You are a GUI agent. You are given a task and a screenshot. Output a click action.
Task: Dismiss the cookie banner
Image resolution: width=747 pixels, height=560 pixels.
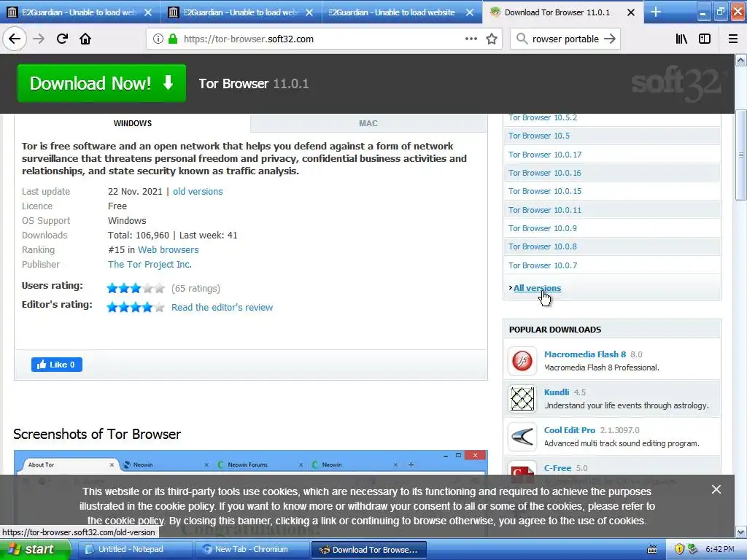click(716, 489)
